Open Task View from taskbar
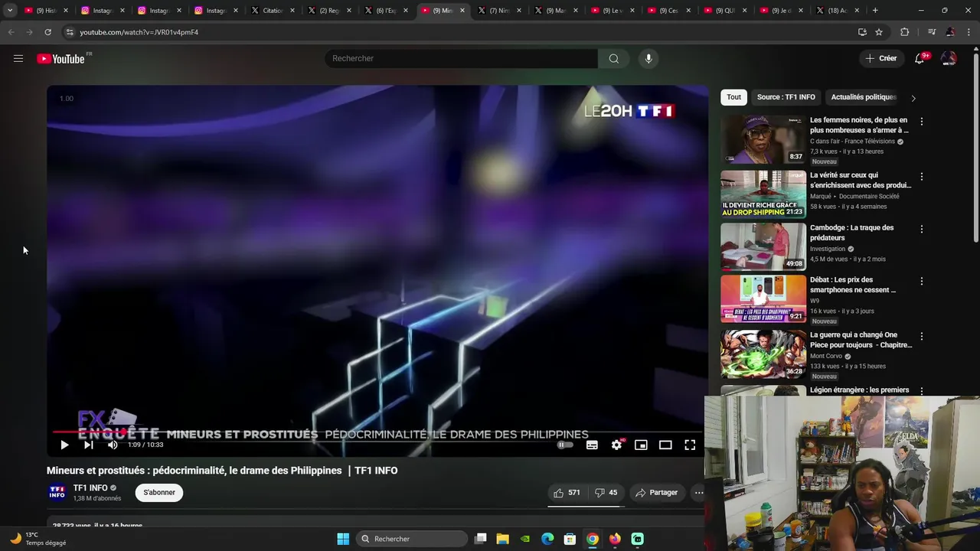 [480, 539]
